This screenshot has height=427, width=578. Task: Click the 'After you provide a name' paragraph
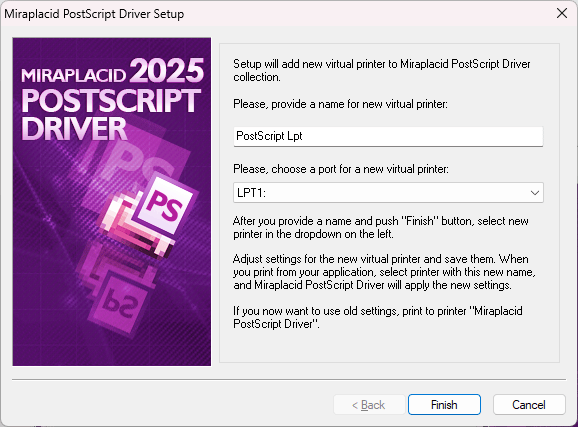(381, 228)
